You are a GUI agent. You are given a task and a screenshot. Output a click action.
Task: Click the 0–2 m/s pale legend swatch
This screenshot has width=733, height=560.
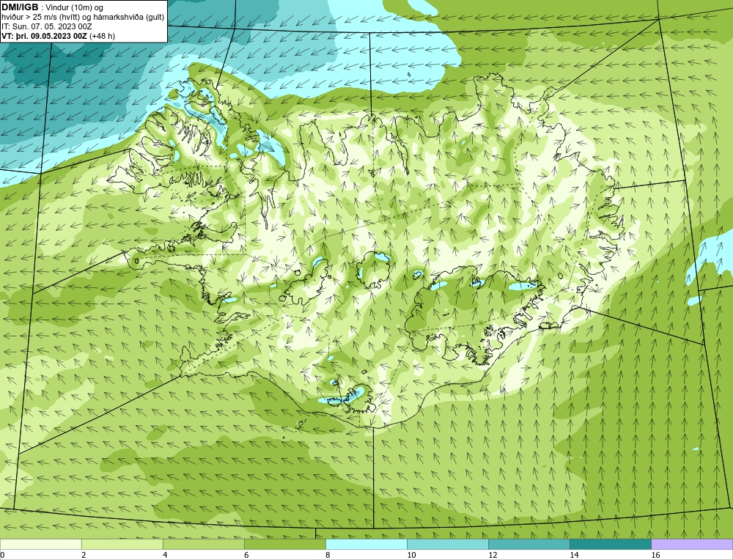(40, 544)
